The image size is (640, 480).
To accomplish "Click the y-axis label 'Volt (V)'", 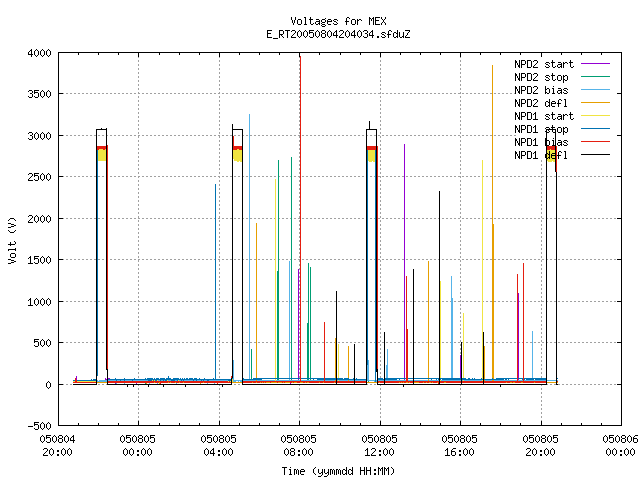I will [x=12, y=241].
